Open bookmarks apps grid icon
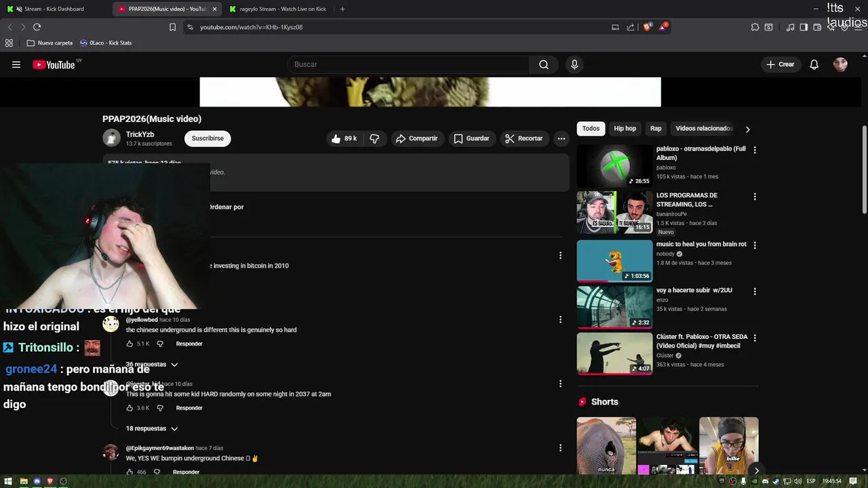Image resolution: width=868 pixels, height=488 pixels. coord(9,43)
